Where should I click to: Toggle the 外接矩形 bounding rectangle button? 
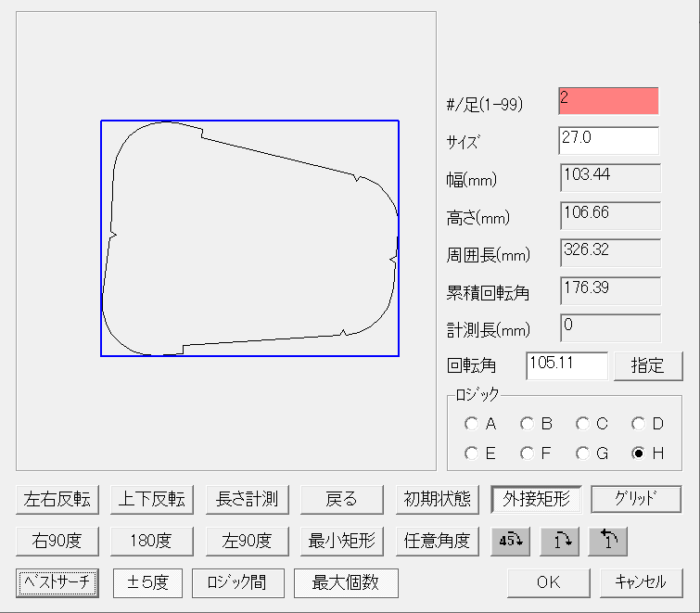point(536,499)
